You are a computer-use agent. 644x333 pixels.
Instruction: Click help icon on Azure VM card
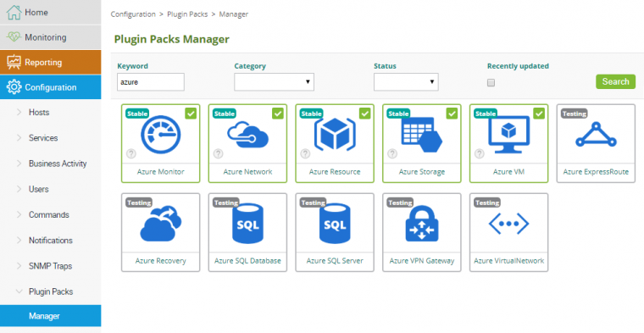480,154
